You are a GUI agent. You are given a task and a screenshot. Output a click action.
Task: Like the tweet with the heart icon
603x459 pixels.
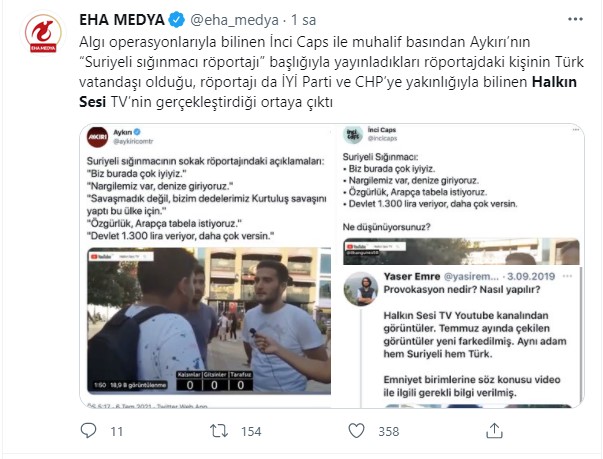tap(356, 431)
